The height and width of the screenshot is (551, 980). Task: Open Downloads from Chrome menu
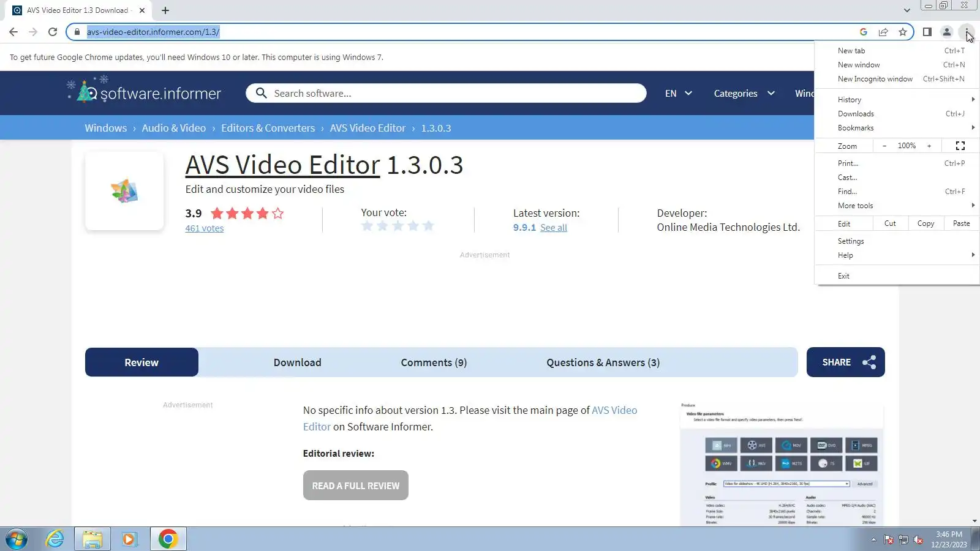tap(897, 114)
